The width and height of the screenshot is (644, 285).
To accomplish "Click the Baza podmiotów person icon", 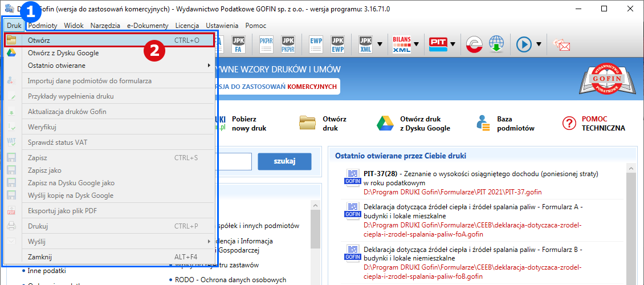I will [483, 124].
